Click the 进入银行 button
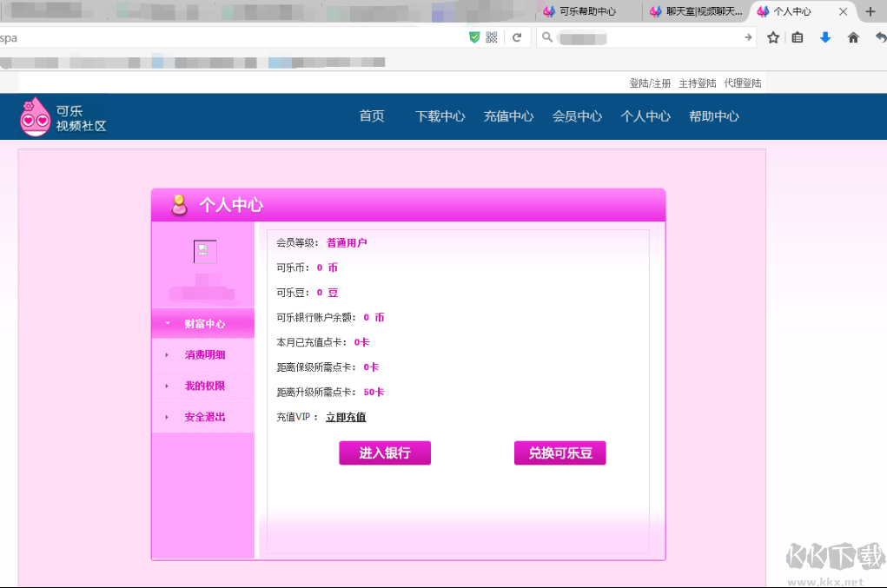 pyautogui.click(x=384, y=453)
